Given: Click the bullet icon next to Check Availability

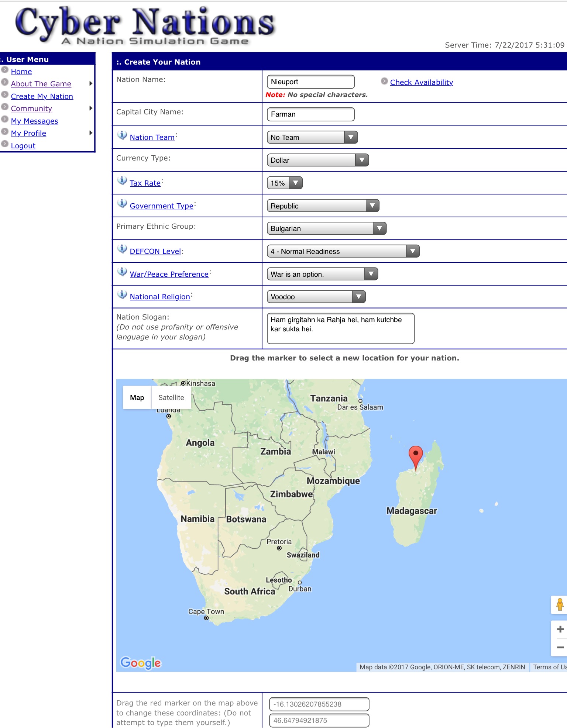Looking at the screenshot, I should 384,81.
